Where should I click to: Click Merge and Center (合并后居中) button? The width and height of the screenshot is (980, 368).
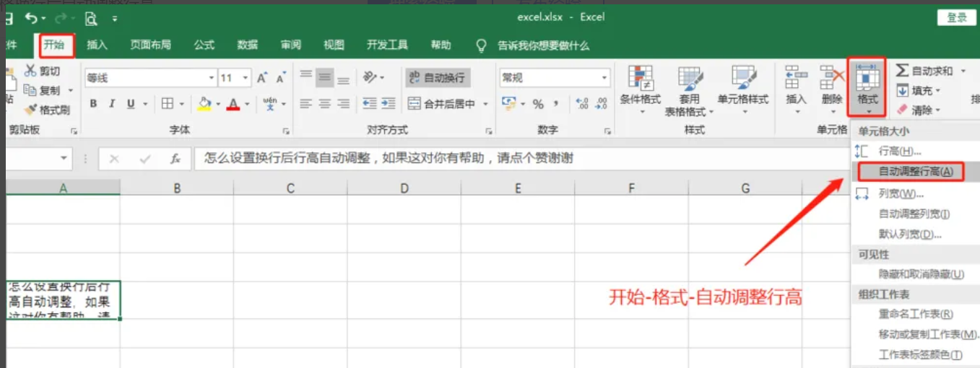click(x=441, y=104)
